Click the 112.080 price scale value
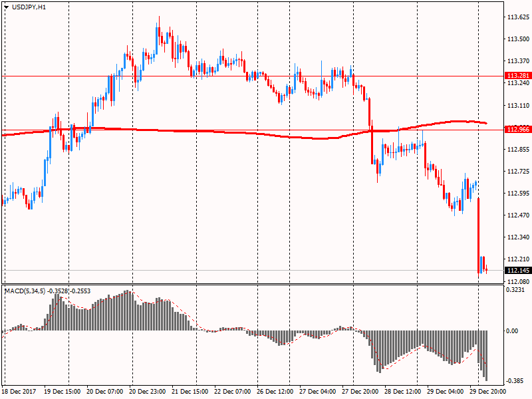This screenshot has width=532, height=399. tap(518, 281)
